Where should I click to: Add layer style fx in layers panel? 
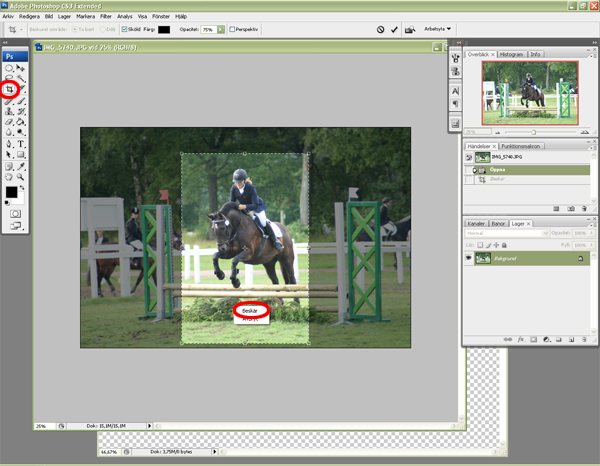point(520,339)
